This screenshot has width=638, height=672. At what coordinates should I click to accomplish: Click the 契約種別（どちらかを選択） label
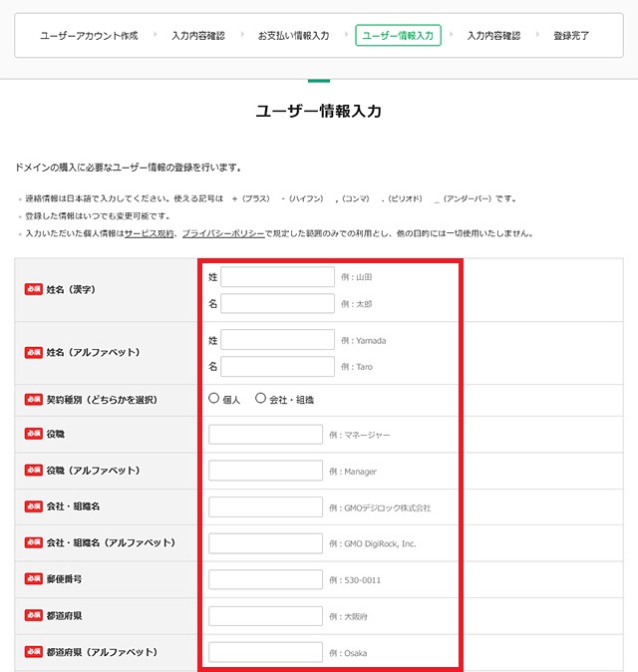(x=102, y=400)
